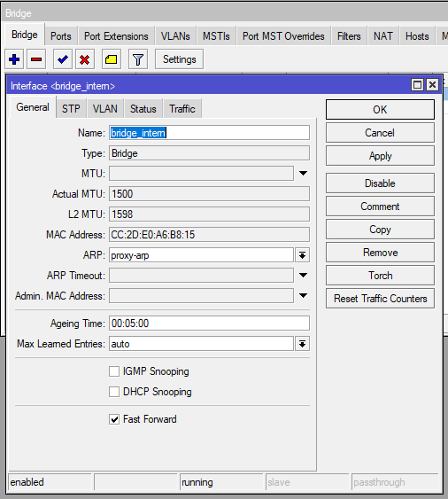Click the passthrough status bar entry

[395, 482]
